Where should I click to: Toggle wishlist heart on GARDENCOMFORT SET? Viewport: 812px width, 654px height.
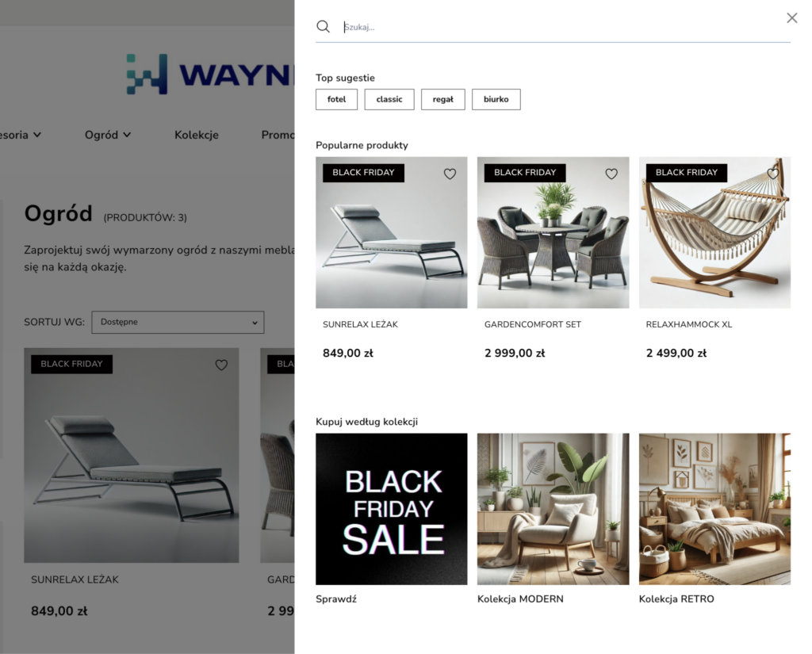[611, 174]
